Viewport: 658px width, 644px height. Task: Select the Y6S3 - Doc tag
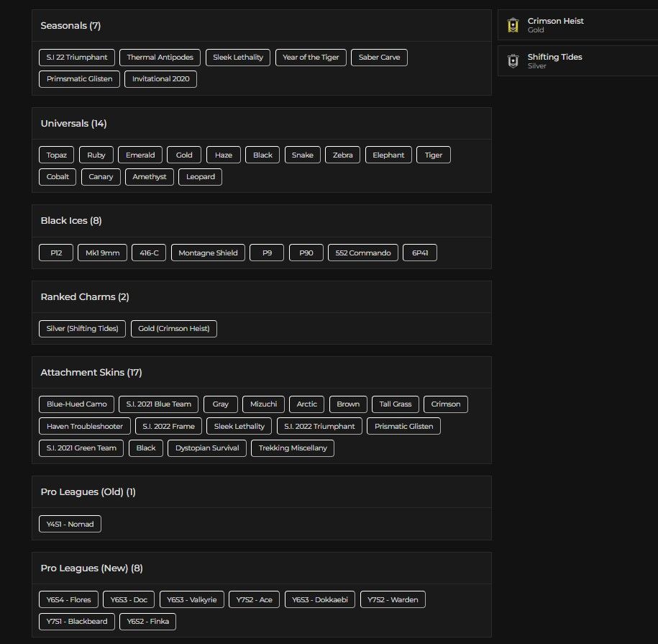coord(129,599)
